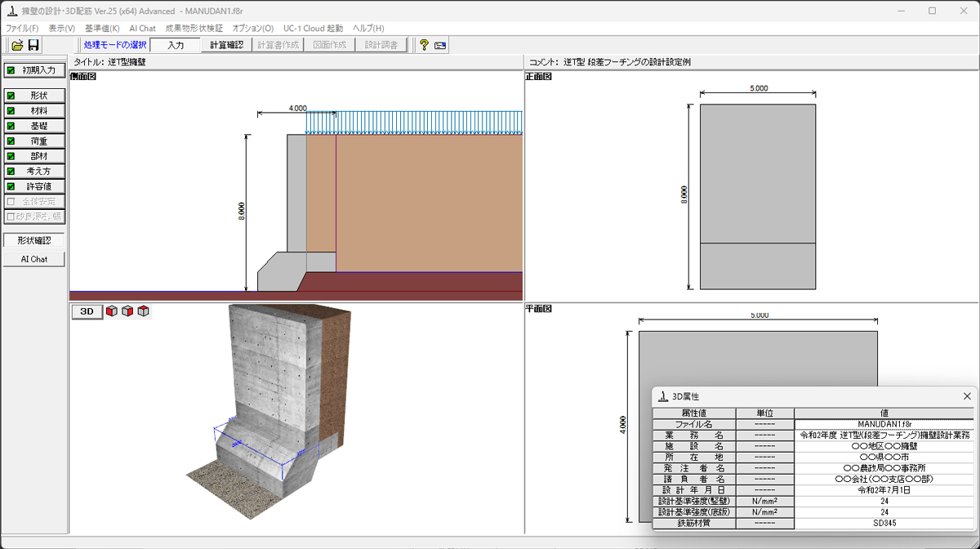Viewport: 980px width, 549px height.
Task: Close the 3D属性 panel
Action: coord(967,396)
